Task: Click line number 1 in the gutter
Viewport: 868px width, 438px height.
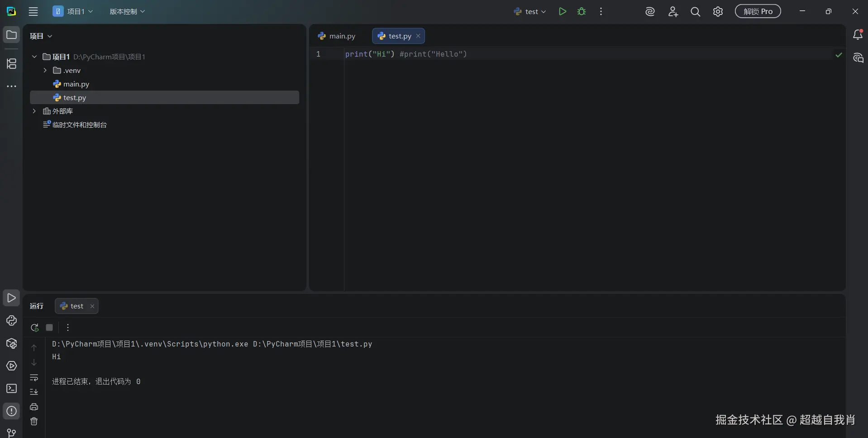Action: coord(318,54)
